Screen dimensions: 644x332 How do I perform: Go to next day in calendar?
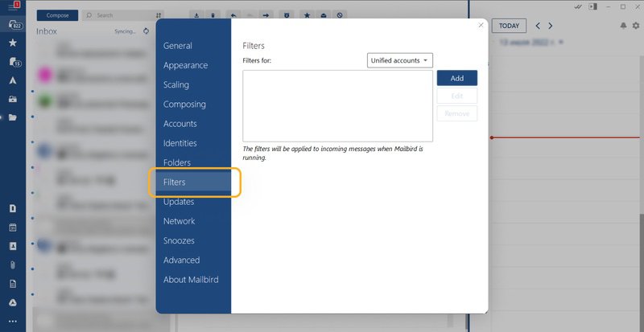[551, 26]
